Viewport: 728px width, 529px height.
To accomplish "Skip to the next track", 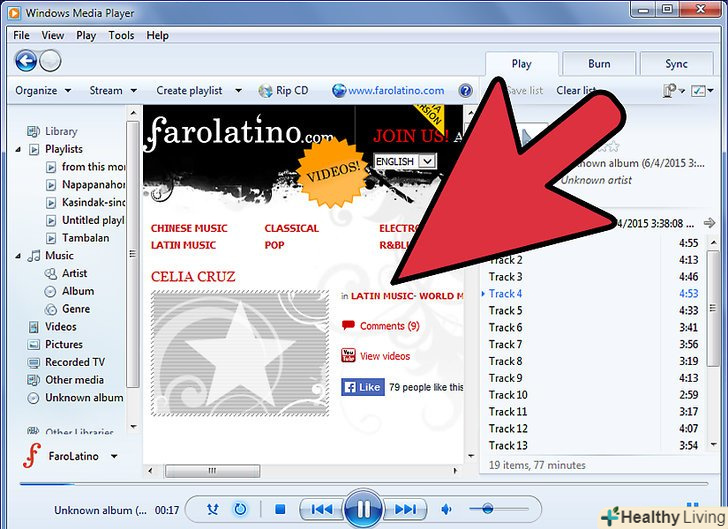I will (405, 509).
